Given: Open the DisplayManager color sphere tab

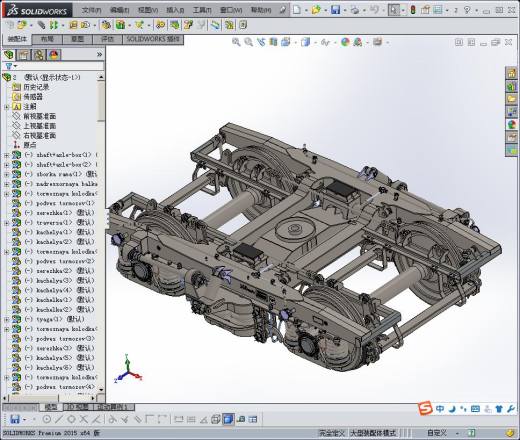Looking at the screenshot, I should tap(54, 55).
